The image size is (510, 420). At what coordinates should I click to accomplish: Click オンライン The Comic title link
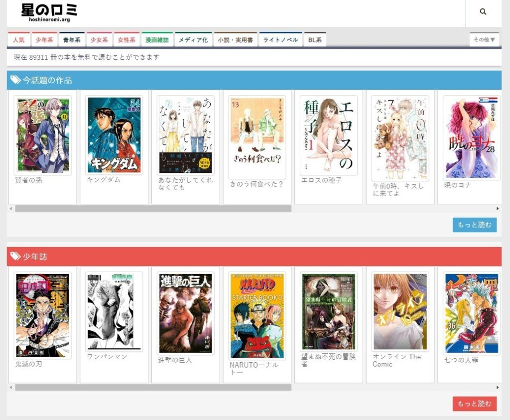[x=397, y=360]
